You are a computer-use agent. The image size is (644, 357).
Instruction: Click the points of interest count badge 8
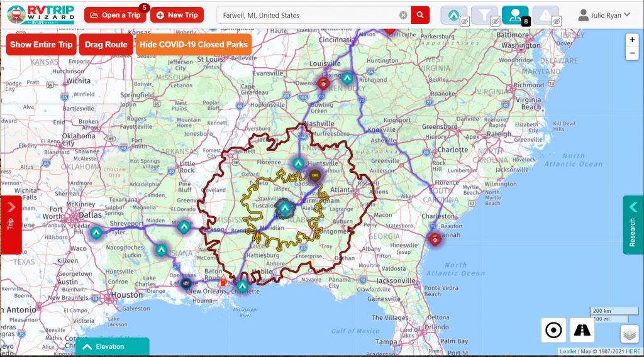[526, 21]
